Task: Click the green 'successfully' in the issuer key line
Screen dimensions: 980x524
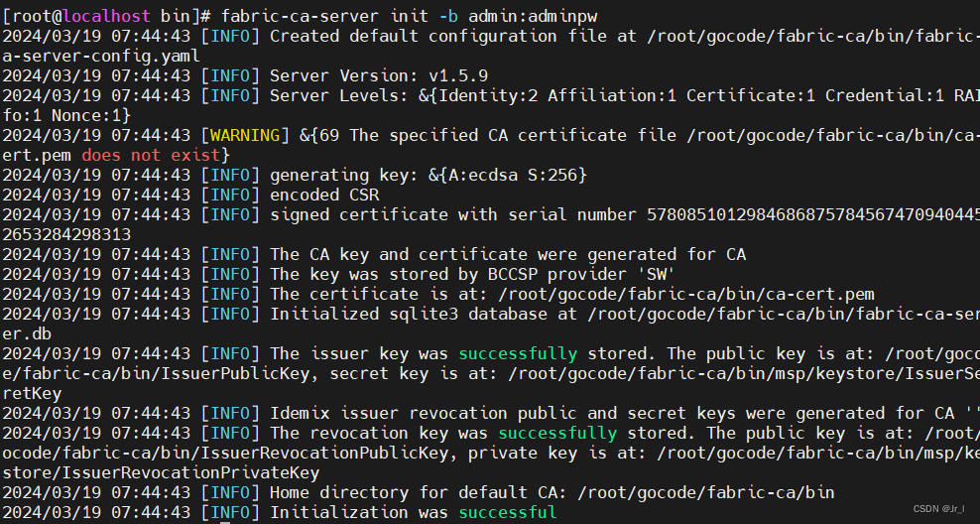Action: (518, 354)
